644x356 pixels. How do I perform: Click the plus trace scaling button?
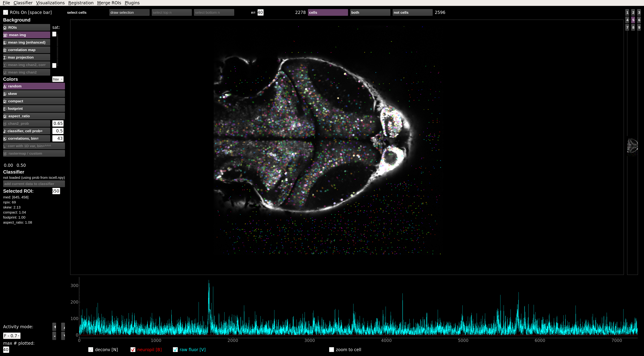tap(54, 326)
